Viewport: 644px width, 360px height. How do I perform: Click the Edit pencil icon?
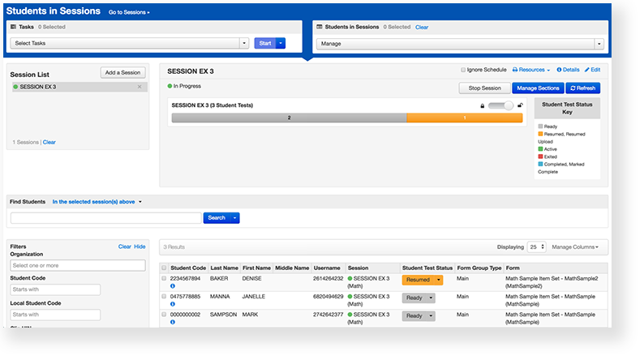pyautogui.click(x=588, y=71)
